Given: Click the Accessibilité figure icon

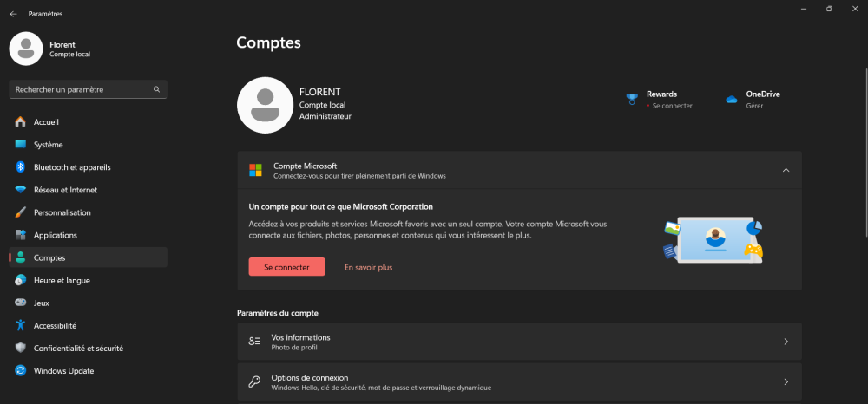Looking at the screenshot, I should [21, 325].
